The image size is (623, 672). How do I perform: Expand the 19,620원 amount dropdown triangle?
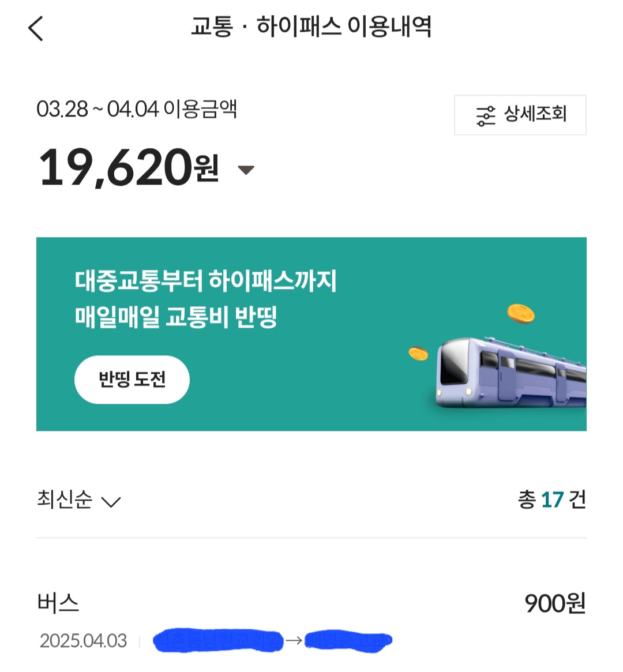click(246, 170)
